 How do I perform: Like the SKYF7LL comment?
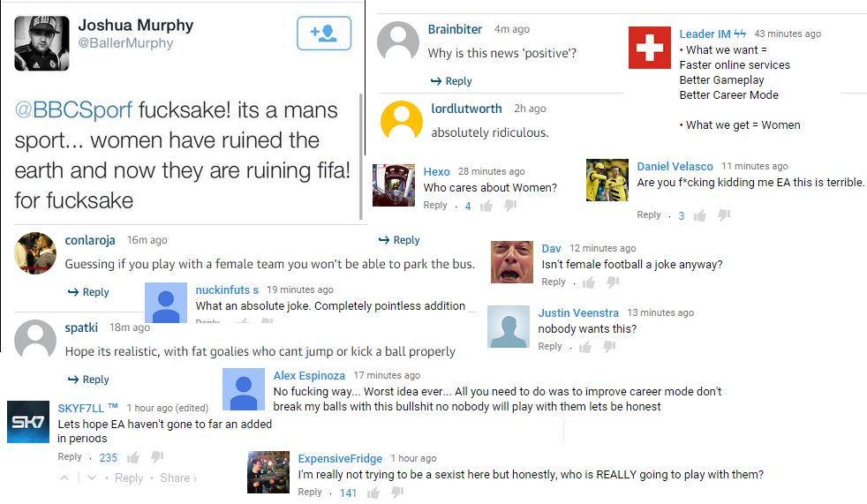tap(133, 457)
